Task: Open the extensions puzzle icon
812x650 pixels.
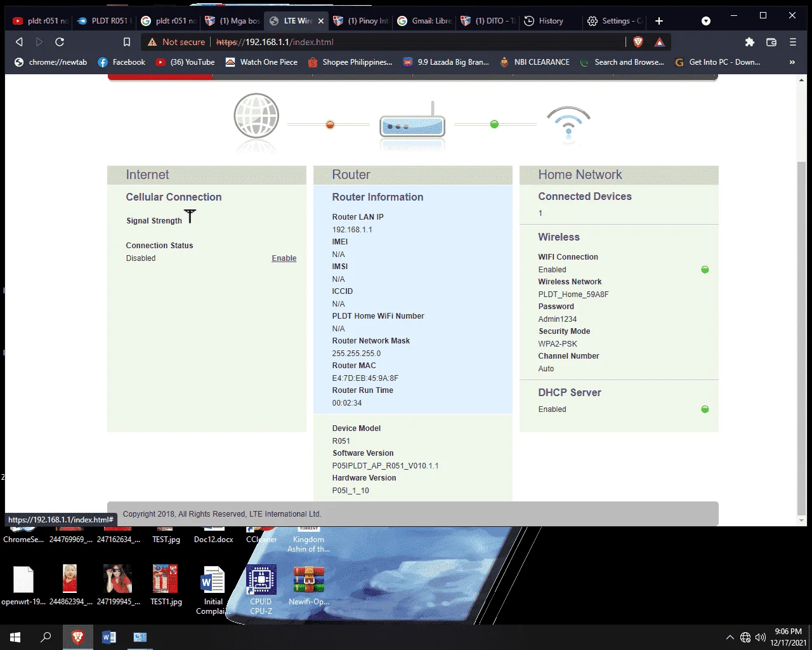Action: coord(750,42)
